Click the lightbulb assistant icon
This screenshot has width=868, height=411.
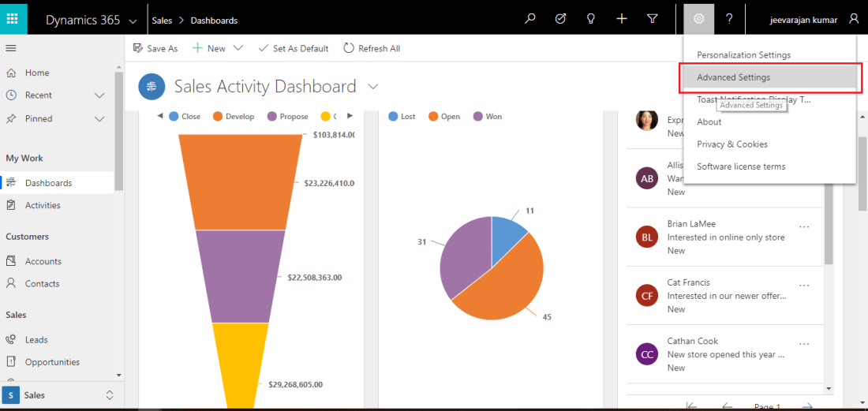click(x=590, y=19)
